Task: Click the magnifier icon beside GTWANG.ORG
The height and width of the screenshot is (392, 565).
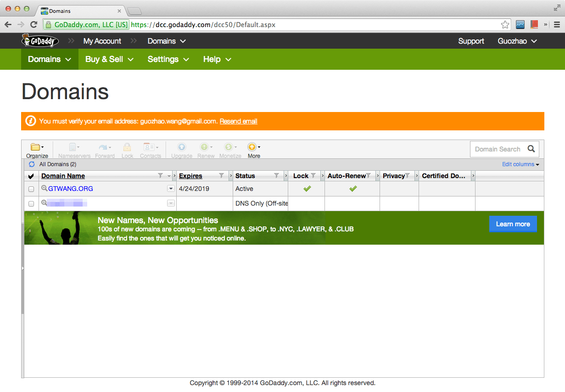Action: coord(45,189)
